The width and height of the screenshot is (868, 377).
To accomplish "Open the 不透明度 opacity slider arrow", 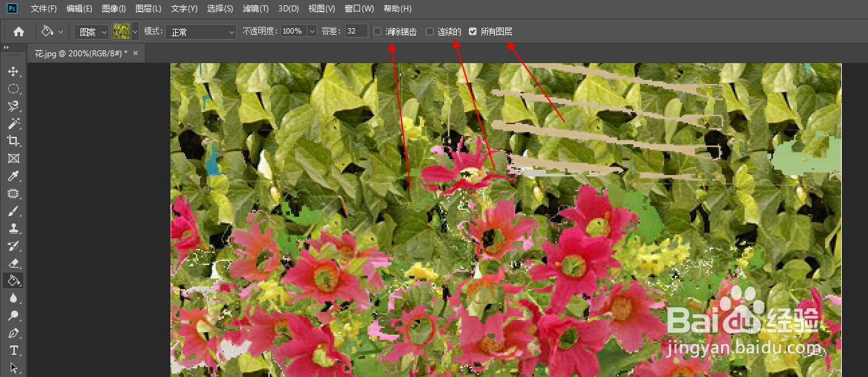I will click(x=312, y=32).
